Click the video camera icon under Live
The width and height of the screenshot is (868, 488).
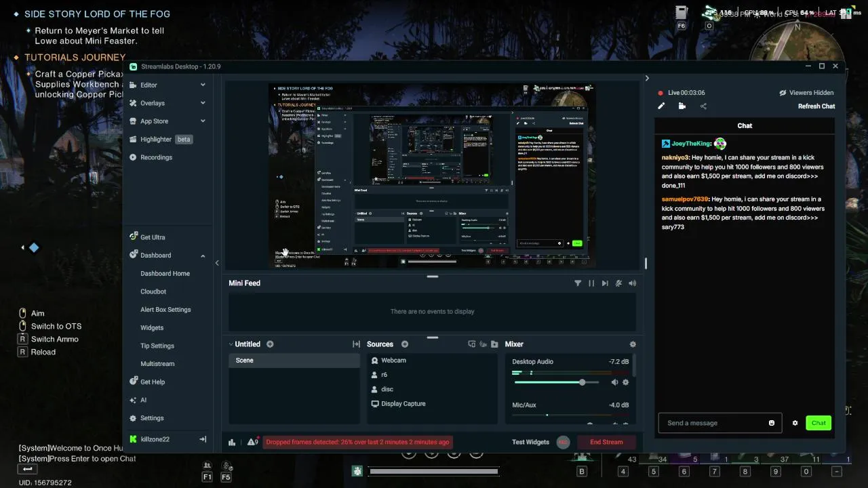click(x=682, y=106)
